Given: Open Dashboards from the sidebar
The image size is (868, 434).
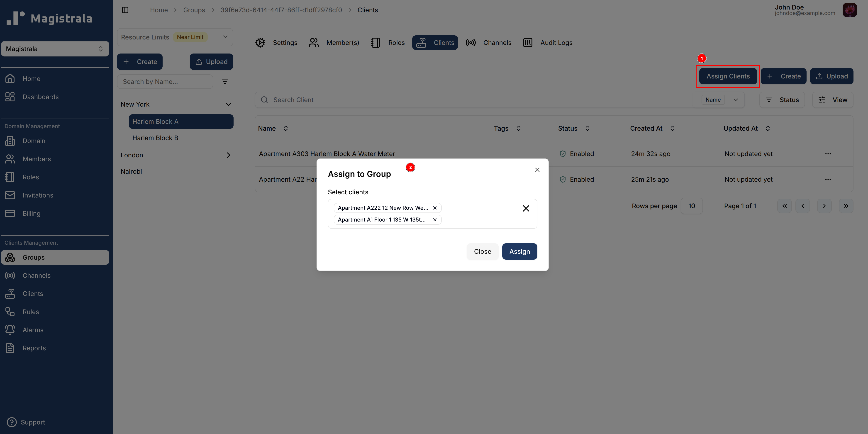Looking at the screenshot, I should point(40,97).
